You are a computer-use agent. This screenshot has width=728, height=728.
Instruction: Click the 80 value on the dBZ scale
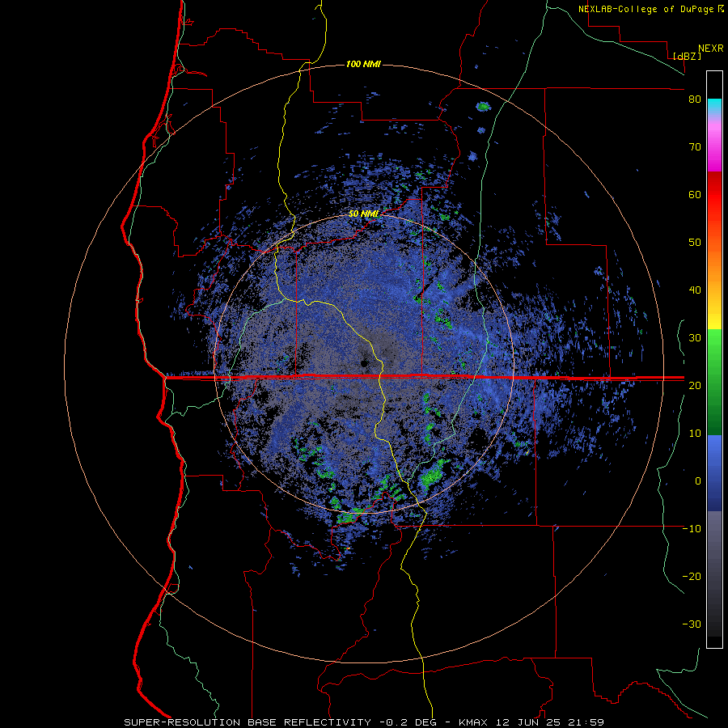tap(695, 99)
